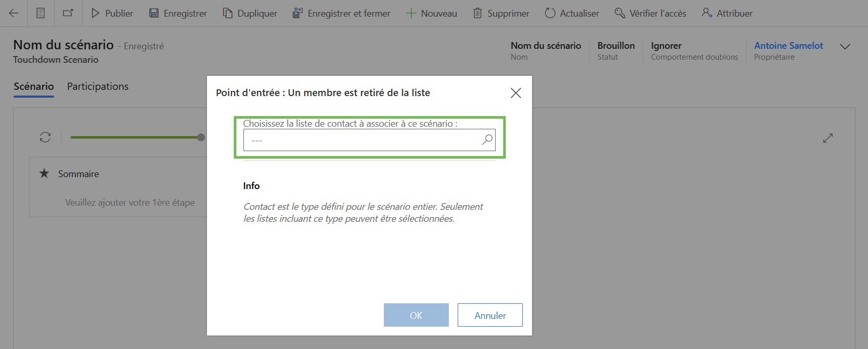Create a new record with Nouveau

(x=432, y=14)
